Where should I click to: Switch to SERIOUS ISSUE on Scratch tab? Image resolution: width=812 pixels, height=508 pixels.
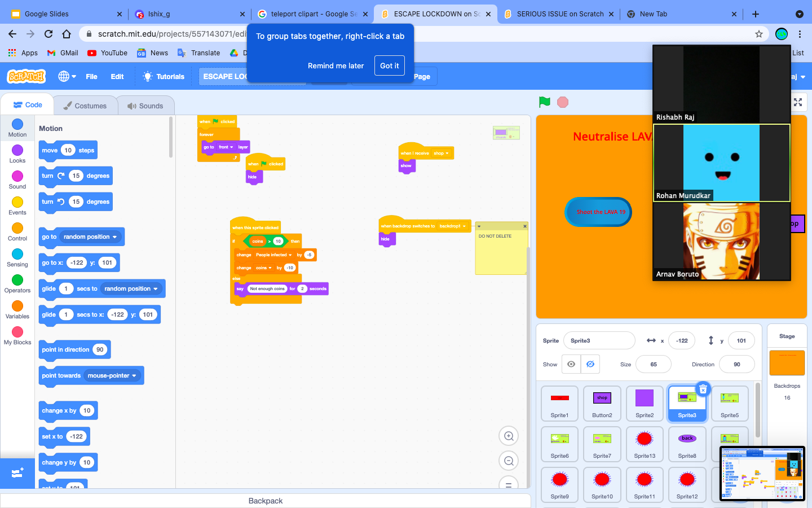pyautogui.click(x=559, y=14)
